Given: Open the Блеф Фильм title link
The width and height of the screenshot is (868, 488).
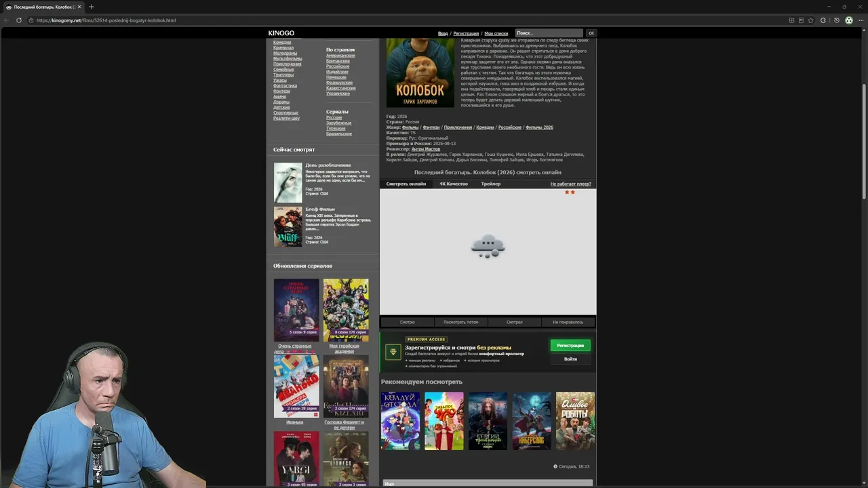Looking at the screenshot, I should point(320,209).
